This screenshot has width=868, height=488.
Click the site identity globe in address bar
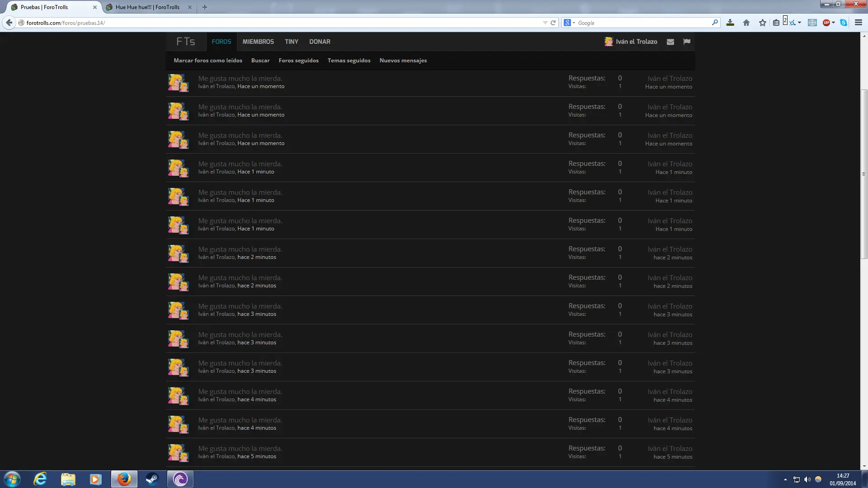[21, 23]
